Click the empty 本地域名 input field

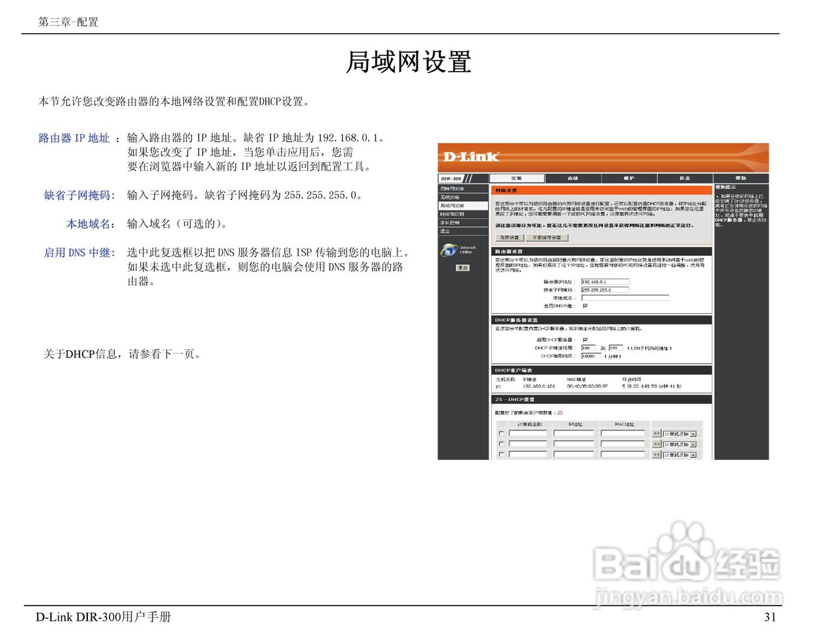click(x=625, y=298)
